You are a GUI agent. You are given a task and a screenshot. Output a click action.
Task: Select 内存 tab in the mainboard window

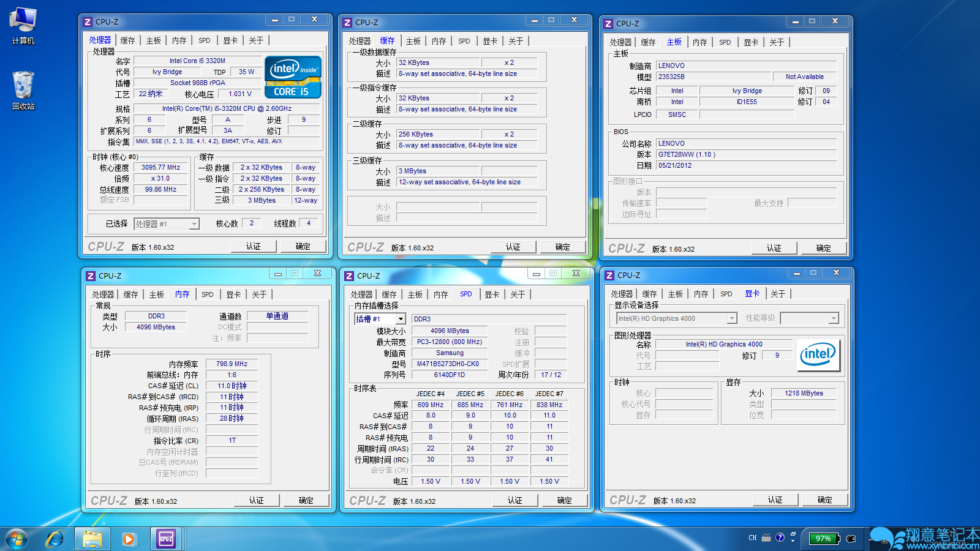click(700, 42)
